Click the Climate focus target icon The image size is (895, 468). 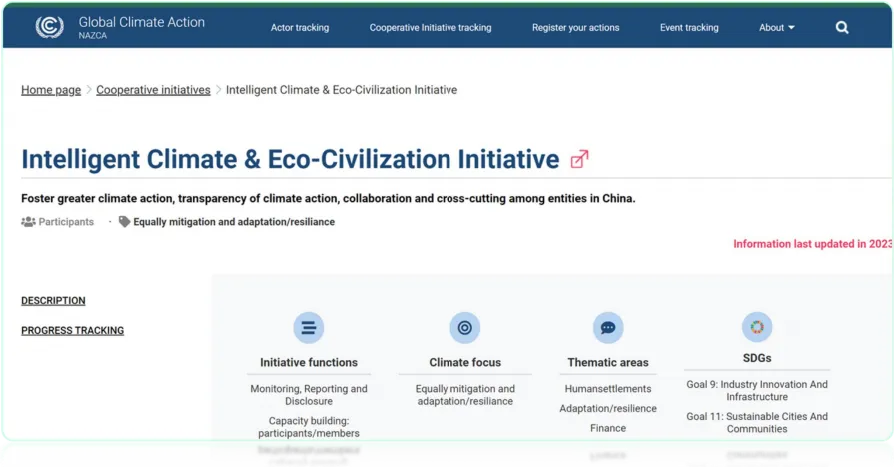coord(464,327)
